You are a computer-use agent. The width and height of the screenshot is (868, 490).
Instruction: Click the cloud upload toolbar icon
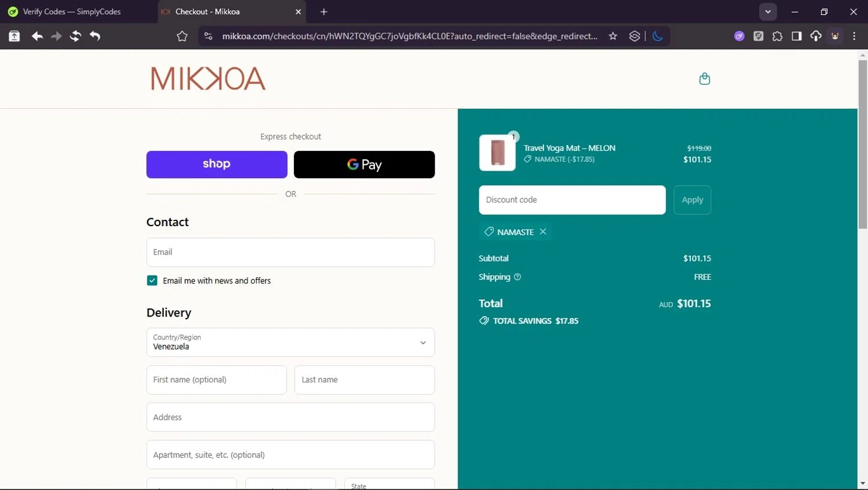[815, 36]
